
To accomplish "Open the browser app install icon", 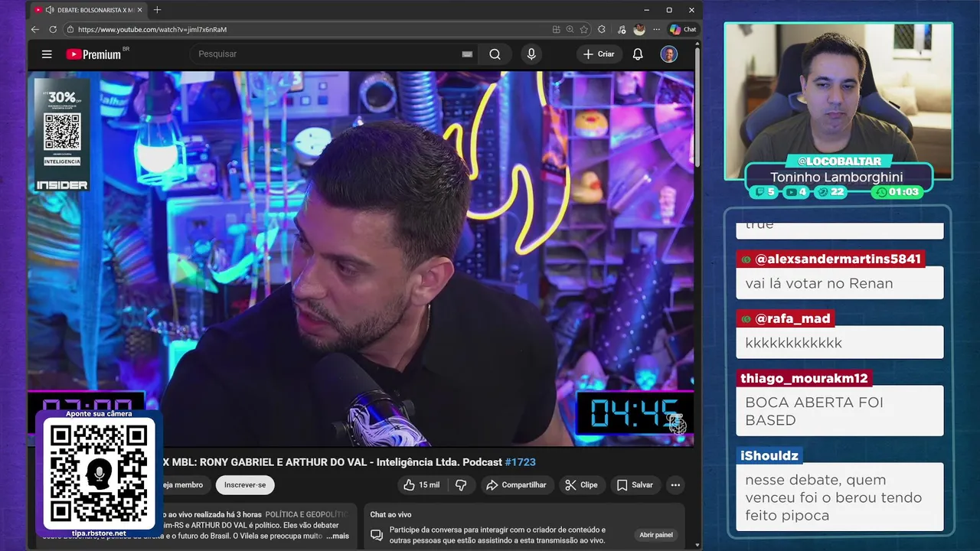I will coord(556,29).
